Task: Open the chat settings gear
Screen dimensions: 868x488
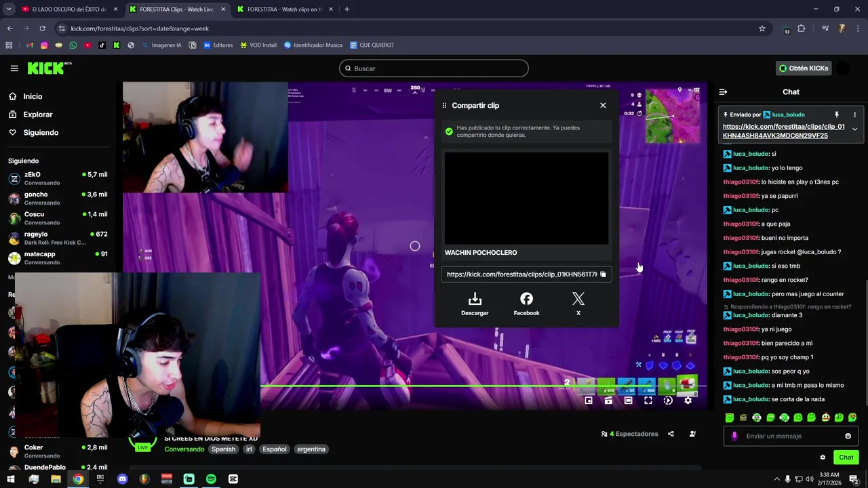Action: pos(823,457)
